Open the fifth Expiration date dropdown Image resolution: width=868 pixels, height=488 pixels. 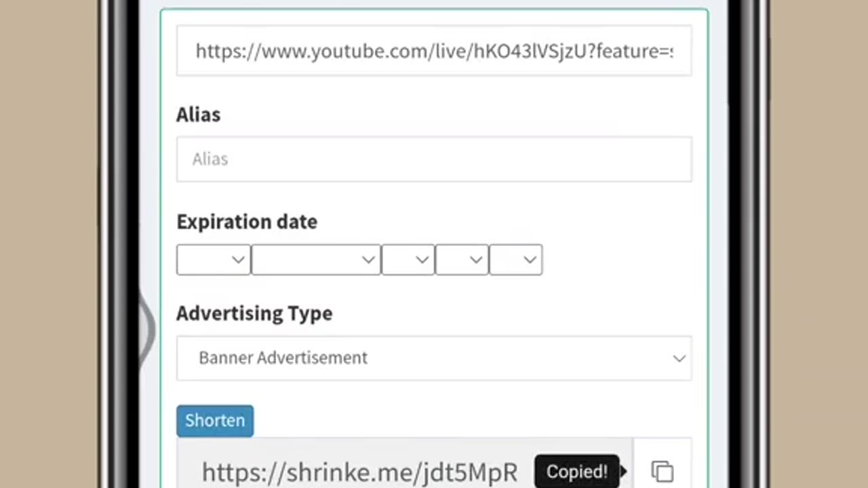tap(515, 260)
